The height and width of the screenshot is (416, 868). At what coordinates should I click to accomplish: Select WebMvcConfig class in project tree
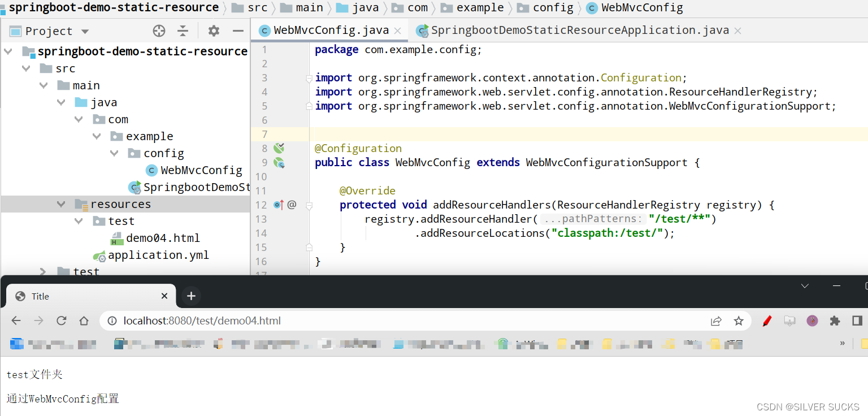(194, 170)
